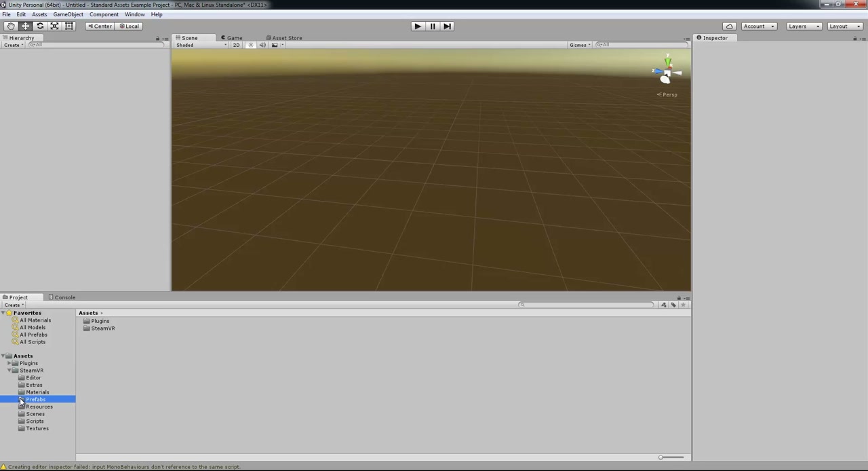Click the Plugins folder in Assets list

(x=96, y=321)
